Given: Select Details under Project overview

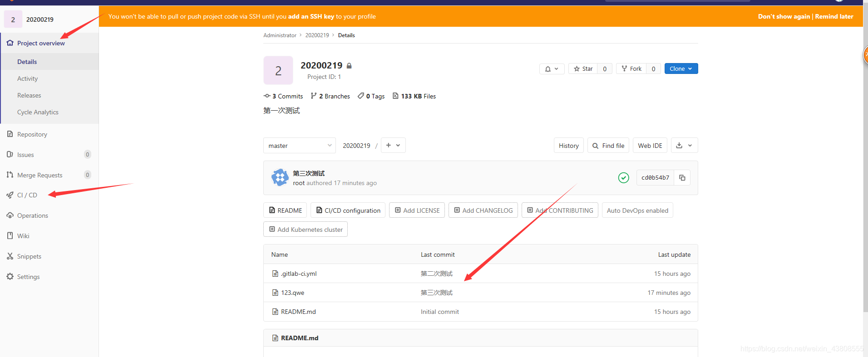Looking at the screenshot, I should 27,62.
